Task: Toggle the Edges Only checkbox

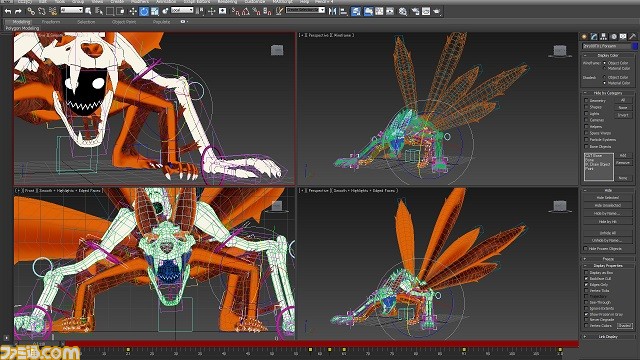Action: point(587,284)
